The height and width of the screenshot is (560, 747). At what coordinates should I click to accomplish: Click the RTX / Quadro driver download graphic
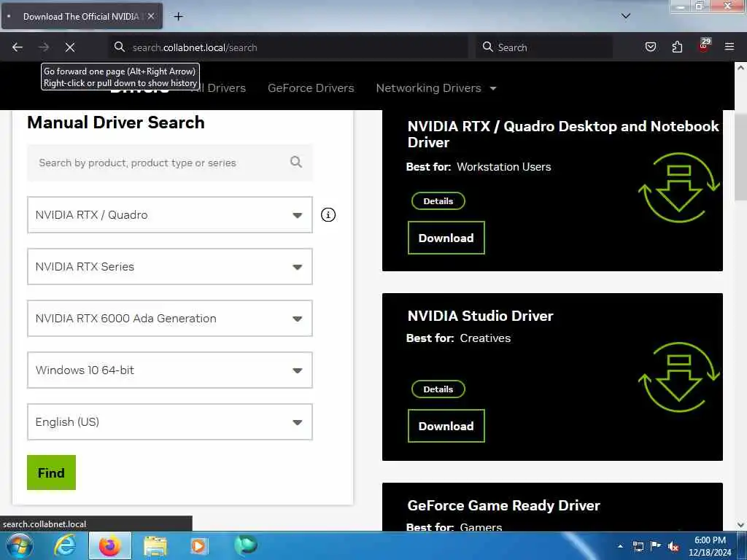tap(679, 187)
